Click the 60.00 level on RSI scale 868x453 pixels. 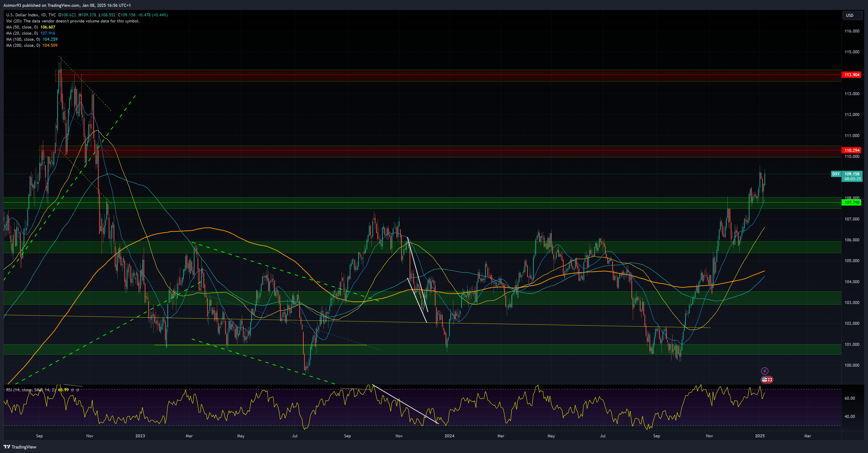point(850,398)
